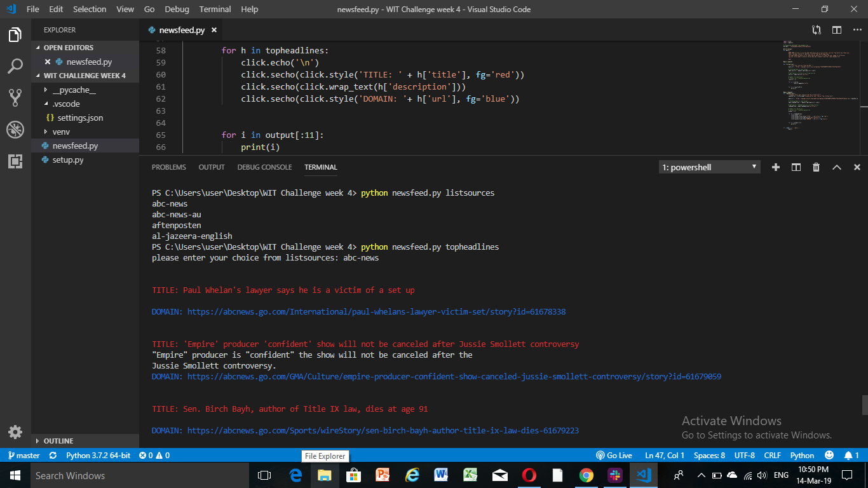Open Microsoft Edge from the taskbar

295,475
